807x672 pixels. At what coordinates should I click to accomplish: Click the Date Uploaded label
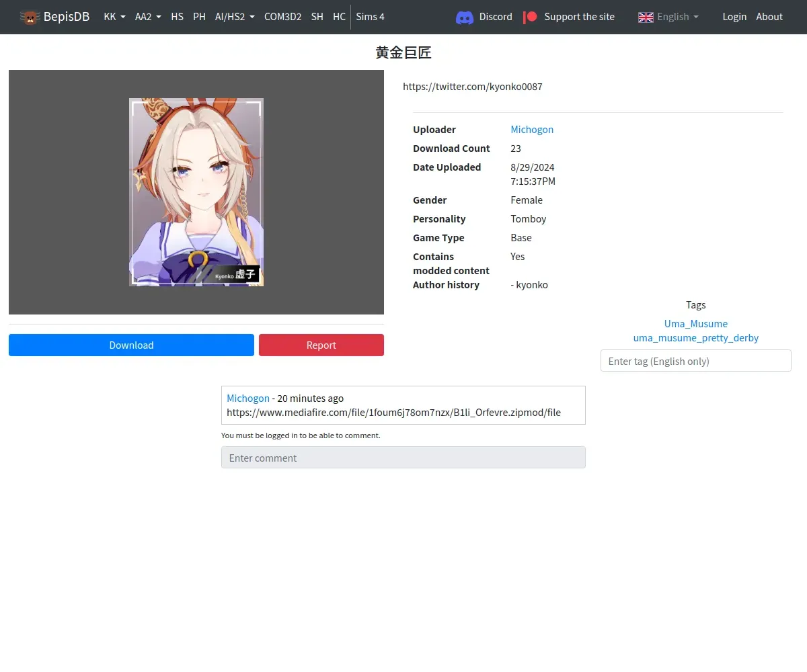[447, 167]
